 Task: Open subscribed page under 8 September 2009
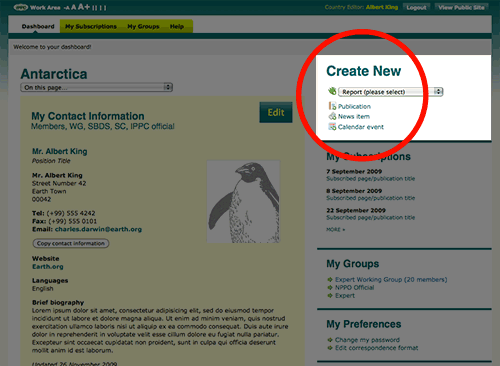pyautogui.click(x=371, y=198)
